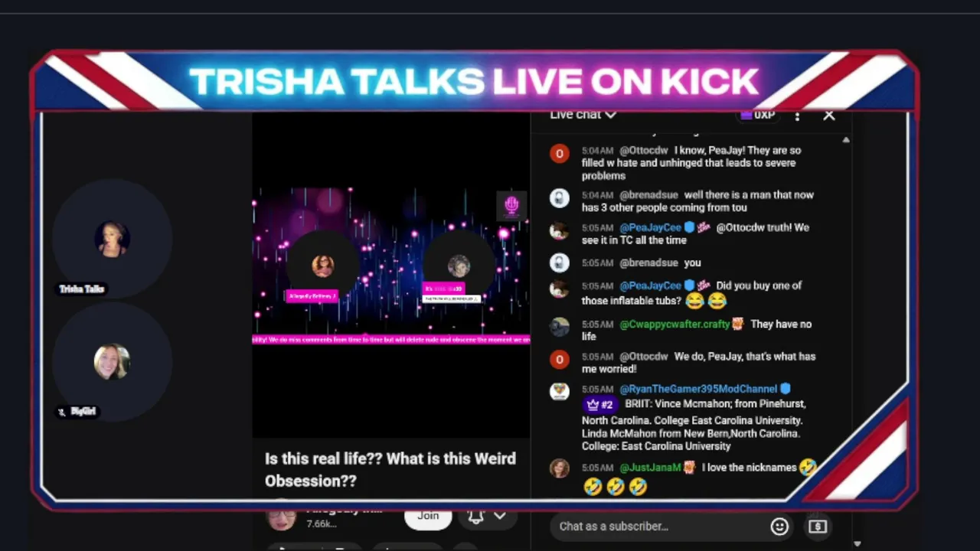The height and width of the screenshot is (551, 980).
Task: Click the chat scrollbar down arrow
Action: [x=857, y=543]
